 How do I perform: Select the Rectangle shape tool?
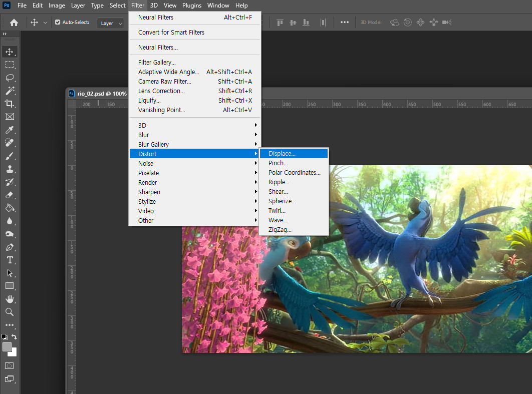(x=10, y=286)
